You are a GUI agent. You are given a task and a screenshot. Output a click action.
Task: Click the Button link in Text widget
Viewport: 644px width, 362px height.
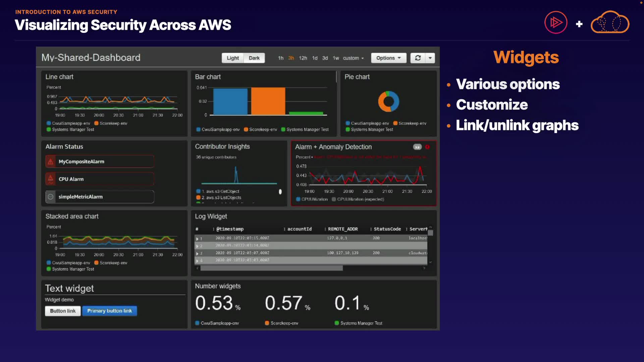(63, 311)
